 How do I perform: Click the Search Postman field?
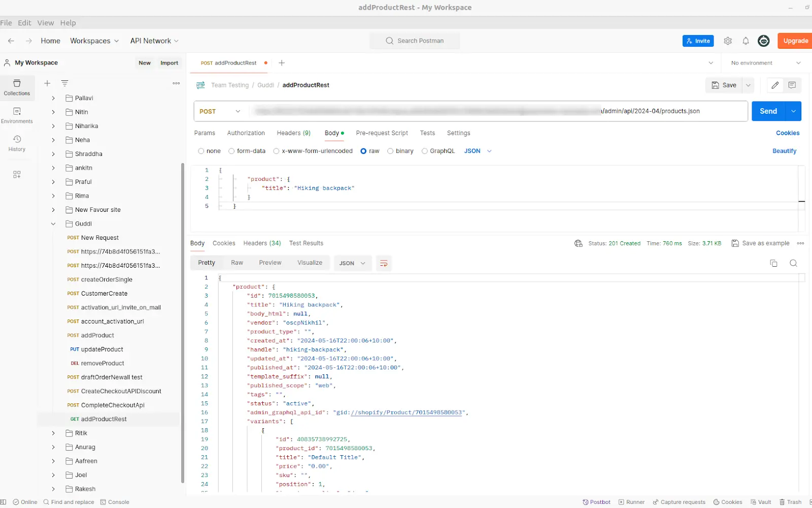pos(415,41)
